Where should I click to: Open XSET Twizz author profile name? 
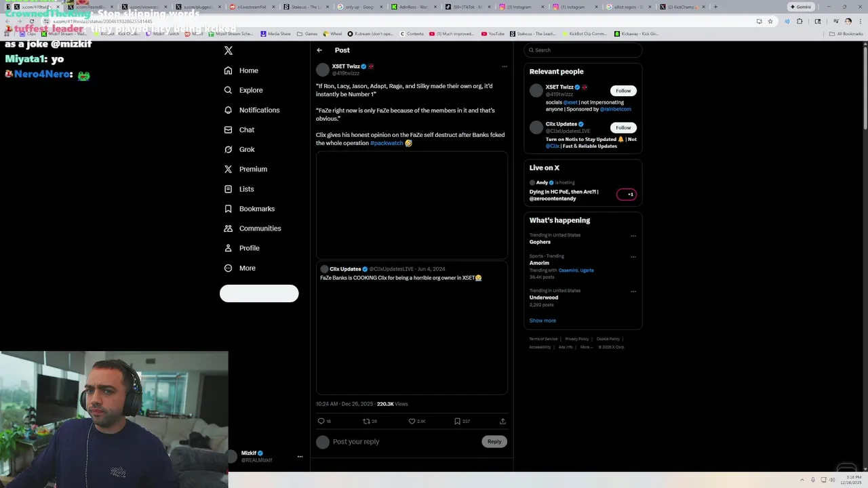click(346, 66)
